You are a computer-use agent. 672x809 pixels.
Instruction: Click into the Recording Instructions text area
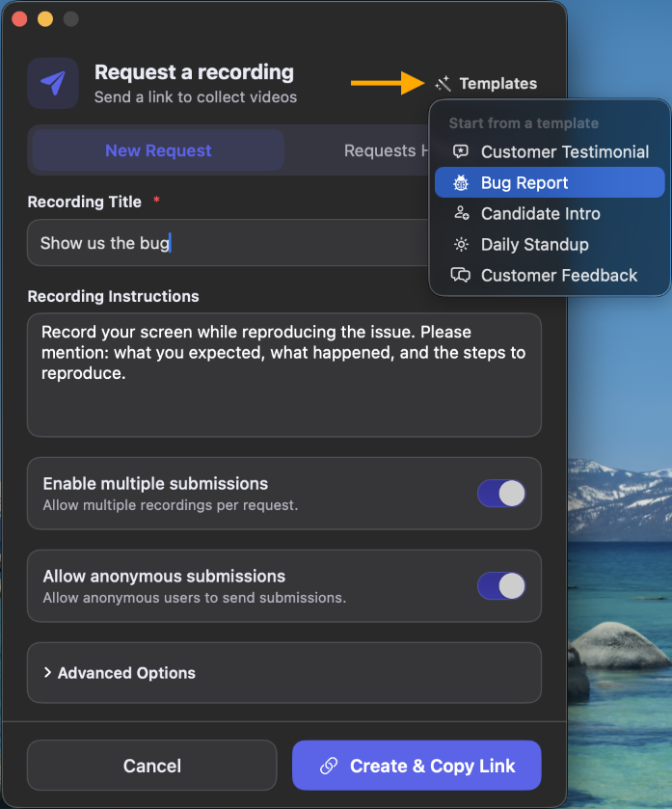pyautogui.click(x=284, y=375)
